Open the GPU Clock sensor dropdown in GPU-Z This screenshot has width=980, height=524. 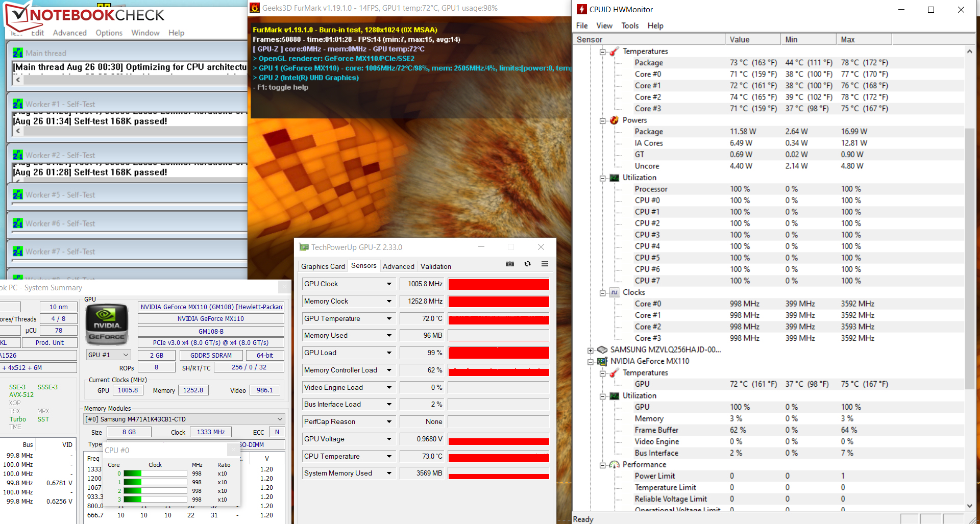click(389, 284)
